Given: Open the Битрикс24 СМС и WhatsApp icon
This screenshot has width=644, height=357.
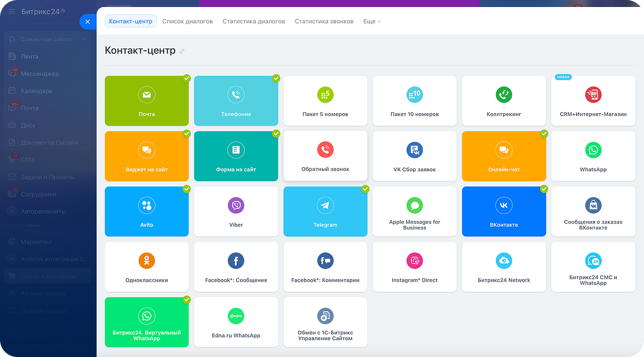Looking at the screenshot, I should coord(593,261).
